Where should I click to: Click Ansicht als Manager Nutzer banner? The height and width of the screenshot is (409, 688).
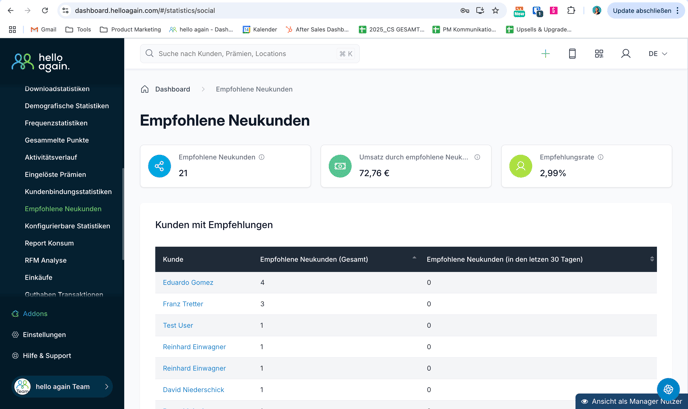tap(631, 401)
